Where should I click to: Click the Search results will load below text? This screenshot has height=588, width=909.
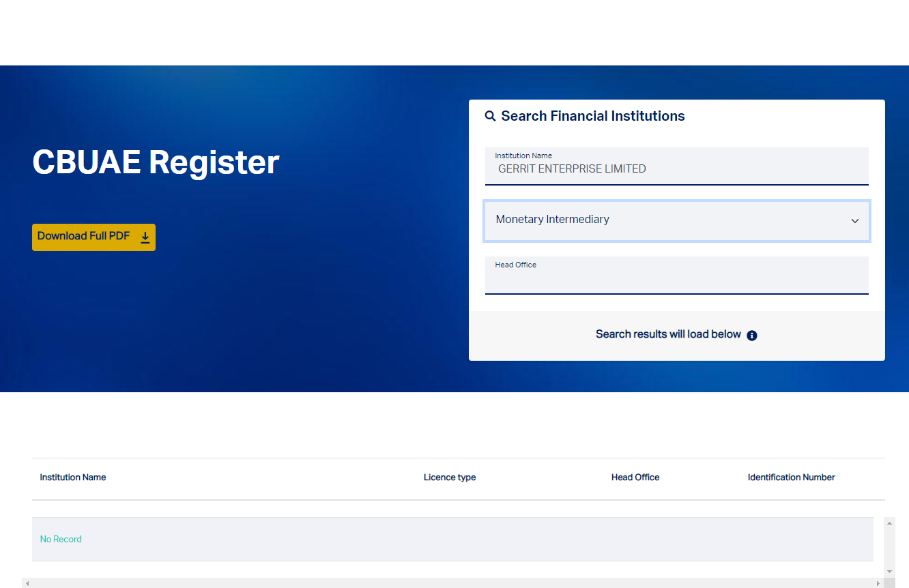[x=668, y=334]
